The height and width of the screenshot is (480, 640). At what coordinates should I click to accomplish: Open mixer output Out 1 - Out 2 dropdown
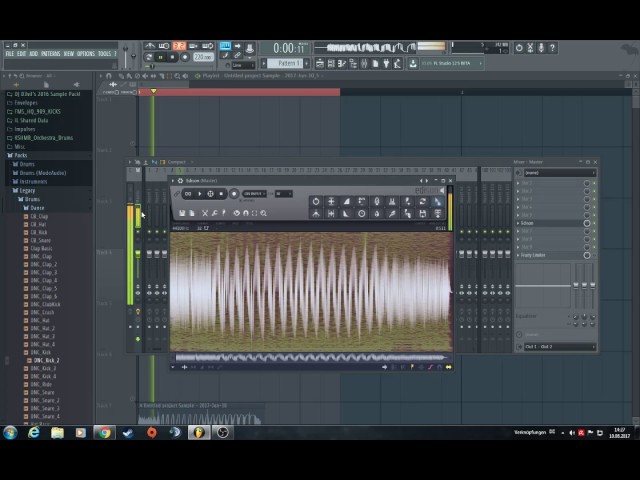[560, 347]
